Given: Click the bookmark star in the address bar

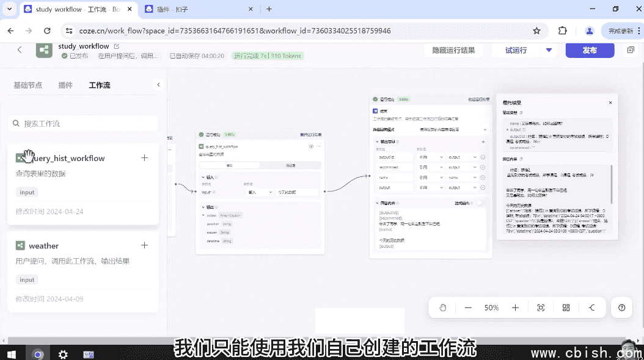Looking at the screenshot, I should click(x=538, y=29).
